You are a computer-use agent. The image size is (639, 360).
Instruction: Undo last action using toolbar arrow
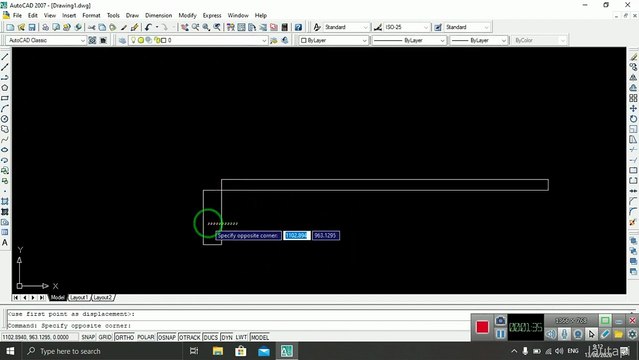[x=148, y=27]
